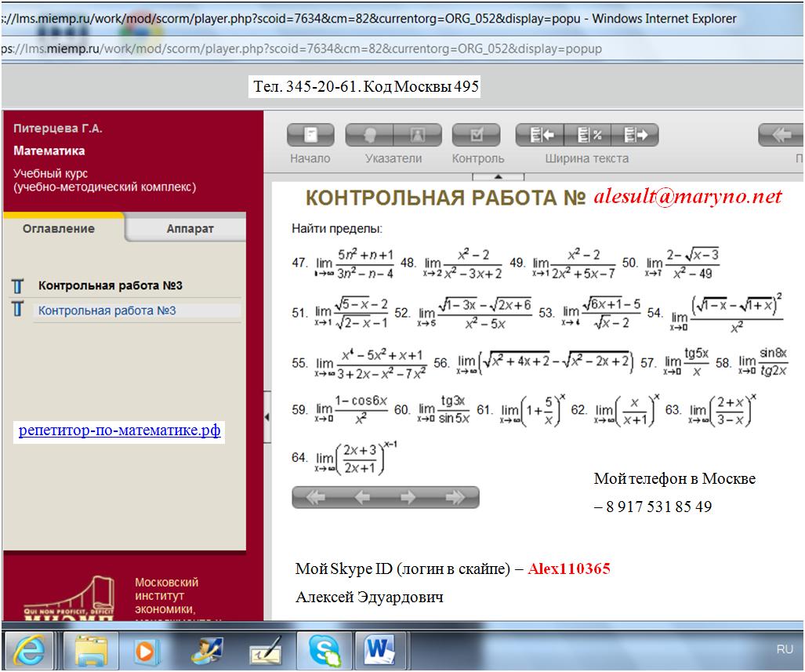The height and width of the screenshot is (672, 805).
Task: Select bold Контрольная работа №3 contents entry
Action: [x=111, y=285]
